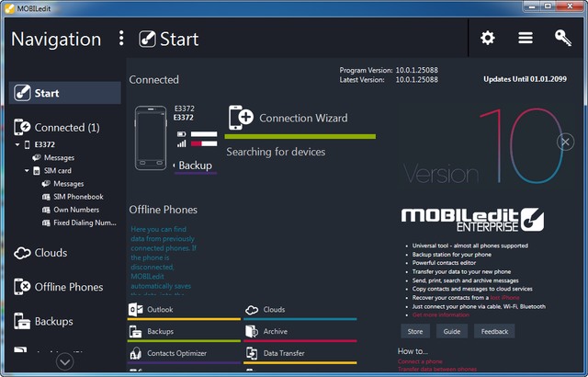Click the Connection Wizard phone-plus icon
This screenshot has width=588, height=377.
pos(240,118)
